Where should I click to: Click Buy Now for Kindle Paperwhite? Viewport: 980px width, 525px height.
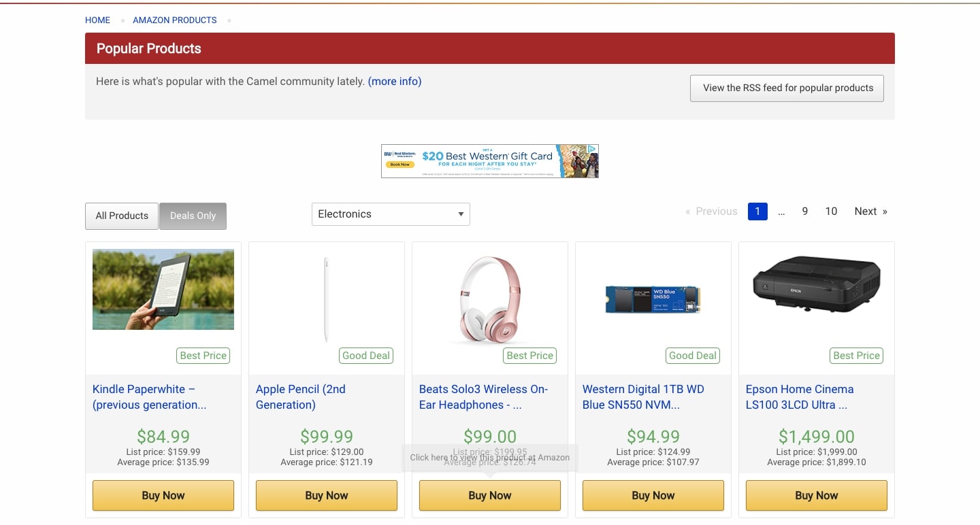tap(163, 495)
